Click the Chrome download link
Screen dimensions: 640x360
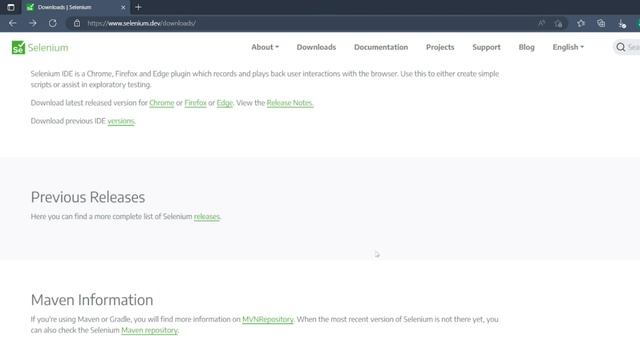(162, 103)
